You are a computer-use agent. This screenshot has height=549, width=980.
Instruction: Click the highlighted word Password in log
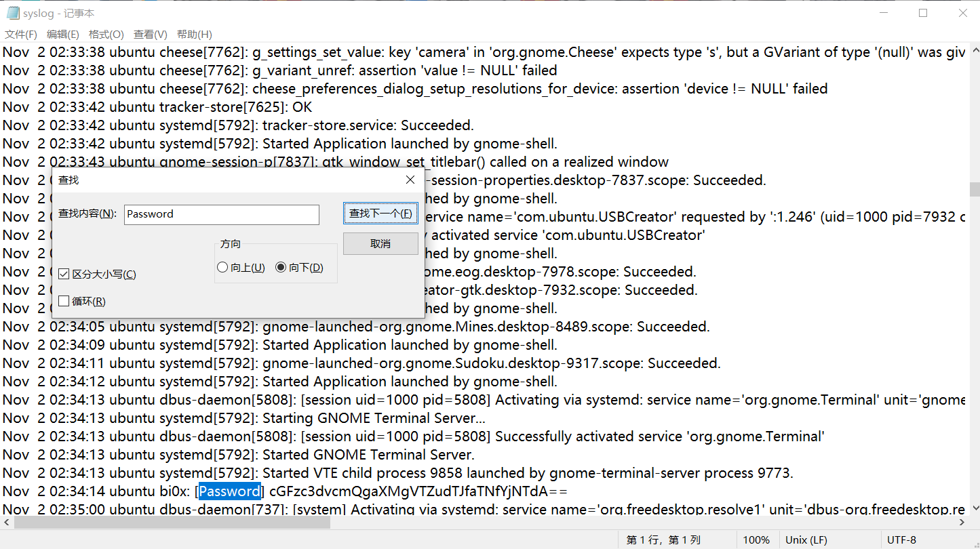click(230, 491)
